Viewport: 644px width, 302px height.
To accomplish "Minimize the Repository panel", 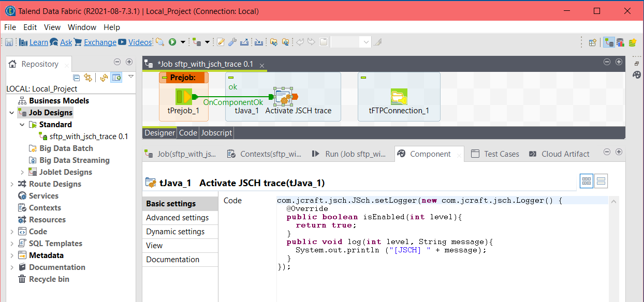I will pyautogui.click(x=116, y=62).
